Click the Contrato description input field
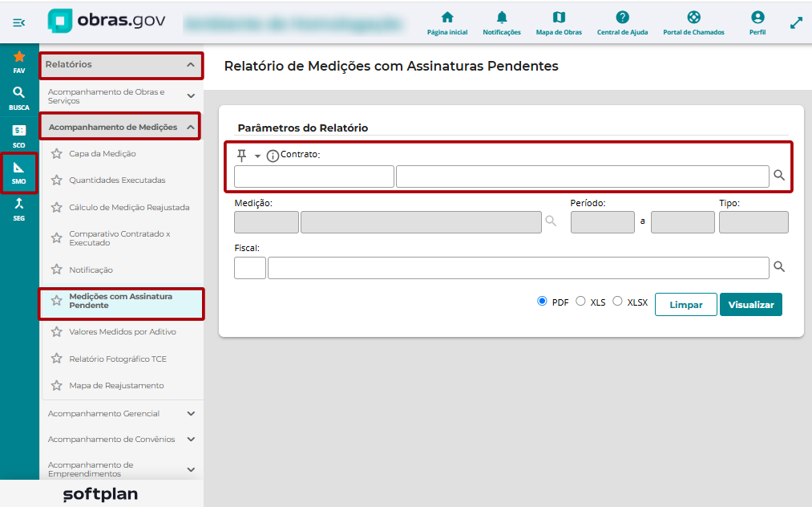 pyautogui.click(x=583, y=176)
